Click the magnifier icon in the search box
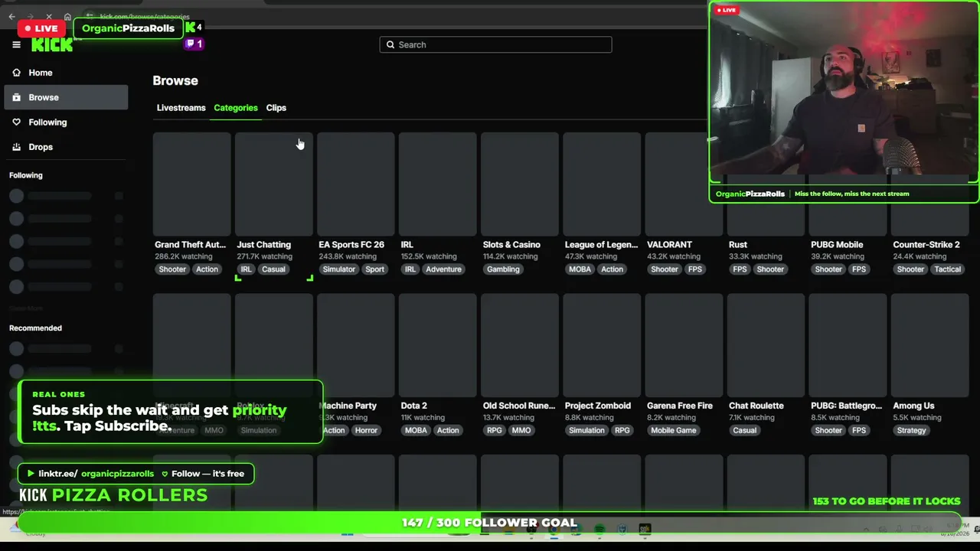980x551 pixels. point(390,44)
